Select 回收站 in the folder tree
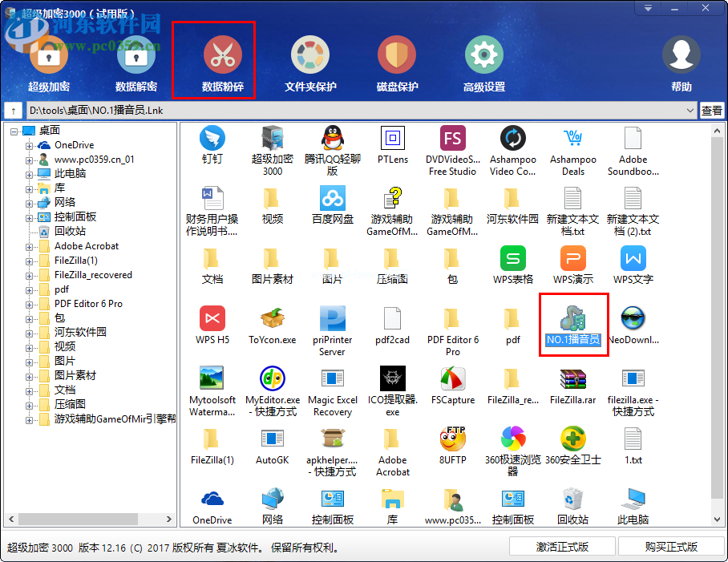This screenshot has height=562, width=728. tap(70, 231)
